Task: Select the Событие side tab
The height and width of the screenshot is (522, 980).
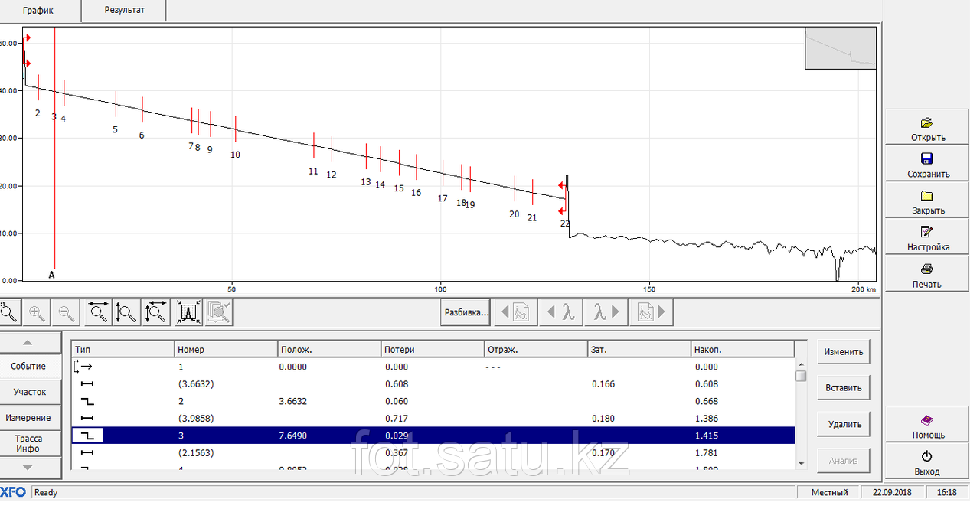Action: point(31,366)
